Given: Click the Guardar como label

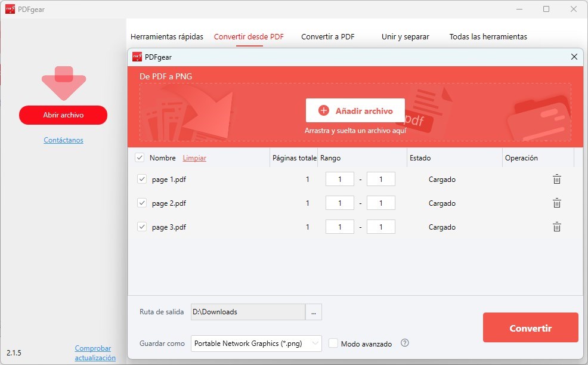Looking at the screenshot, I should [162, 344].
